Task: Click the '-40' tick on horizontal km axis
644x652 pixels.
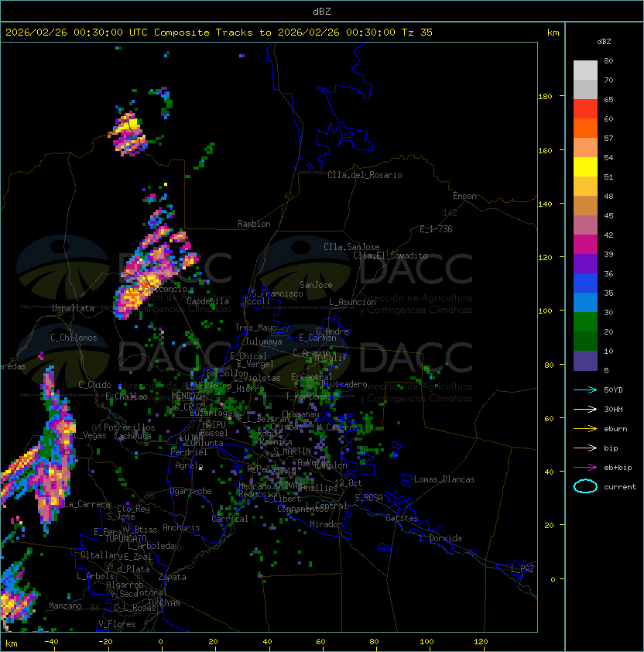Action: [x=51, y=642]
